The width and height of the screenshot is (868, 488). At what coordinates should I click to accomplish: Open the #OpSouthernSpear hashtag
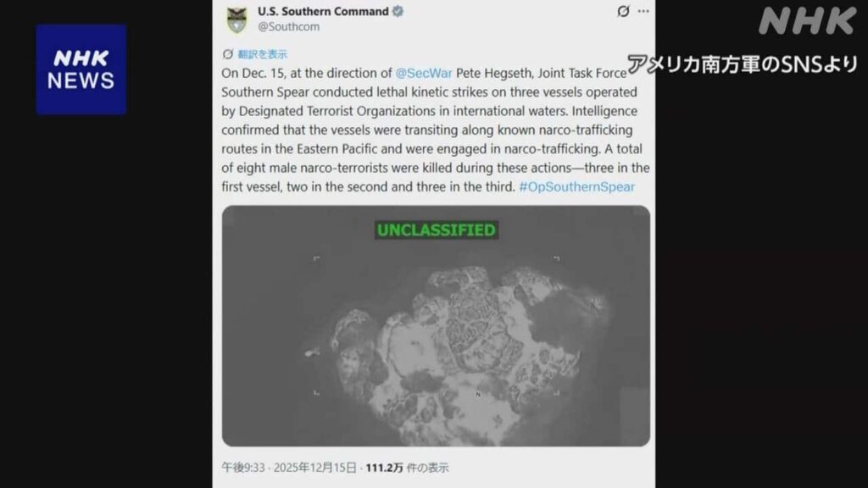pyautogui.click(x=576, y=187)
